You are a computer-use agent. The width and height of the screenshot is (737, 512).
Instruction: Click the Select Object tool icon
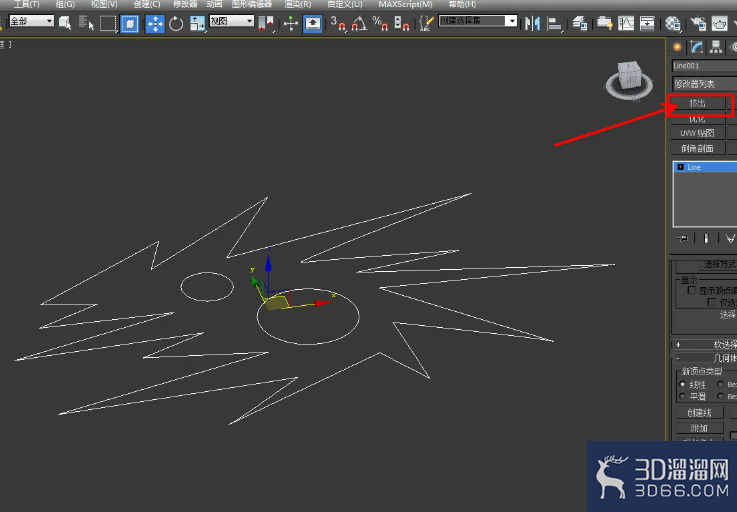[65, 23]
